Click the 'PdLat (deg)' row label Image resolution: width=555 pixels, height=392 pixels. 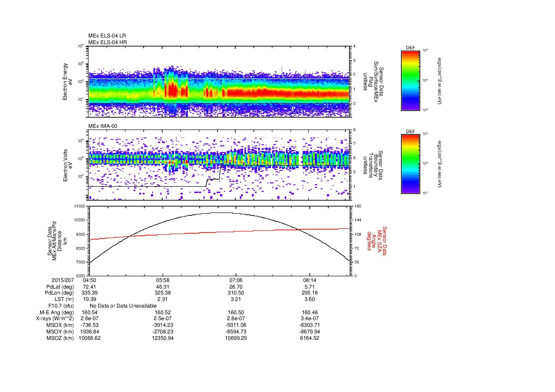[60, 287]
